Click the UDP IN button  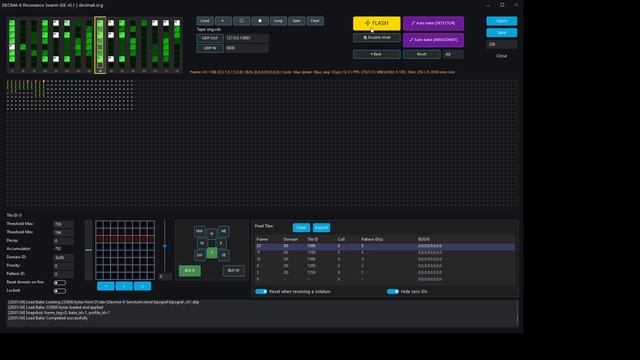point(210,48)
